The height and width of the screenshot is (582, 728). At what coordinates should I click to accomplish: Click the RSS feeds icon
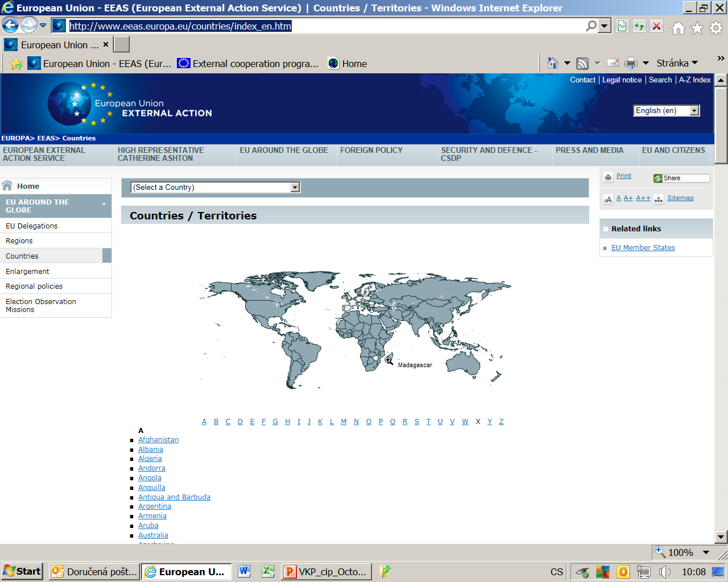click(x=582, y=63)
